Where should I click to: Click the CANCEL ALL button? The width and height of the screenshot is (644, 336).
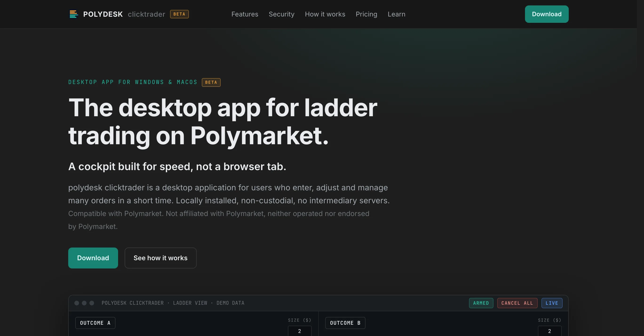coord(517,303)
